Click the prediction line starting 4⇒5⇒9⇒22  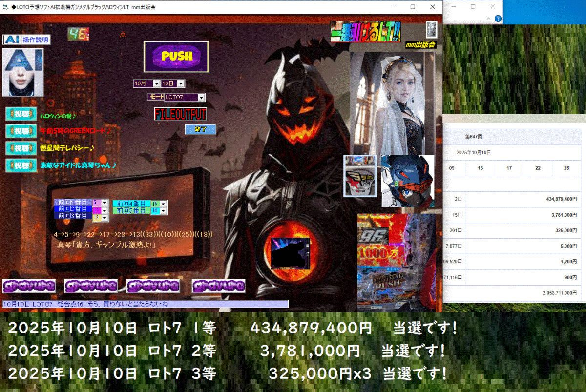click(134, 235)
